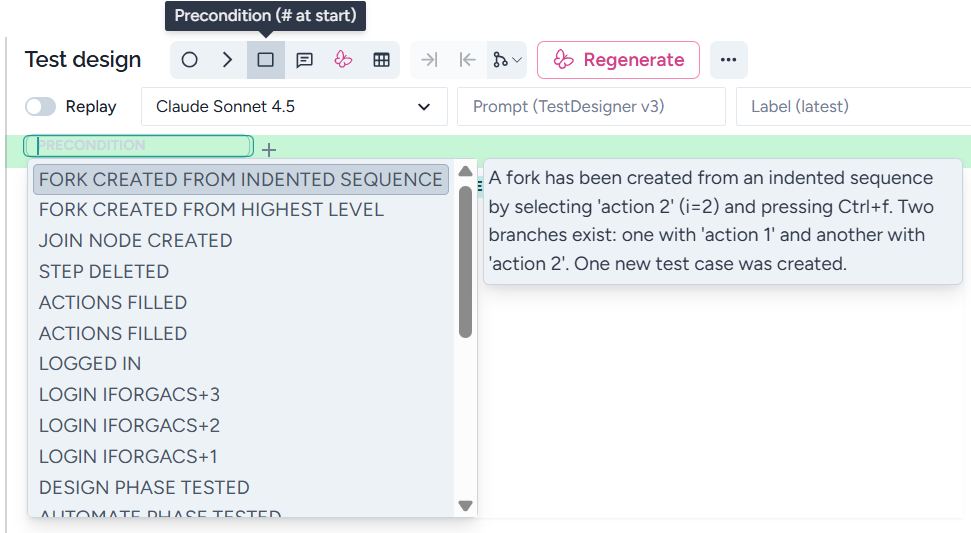Click the circle icon in the toolbar

[189, 60]
